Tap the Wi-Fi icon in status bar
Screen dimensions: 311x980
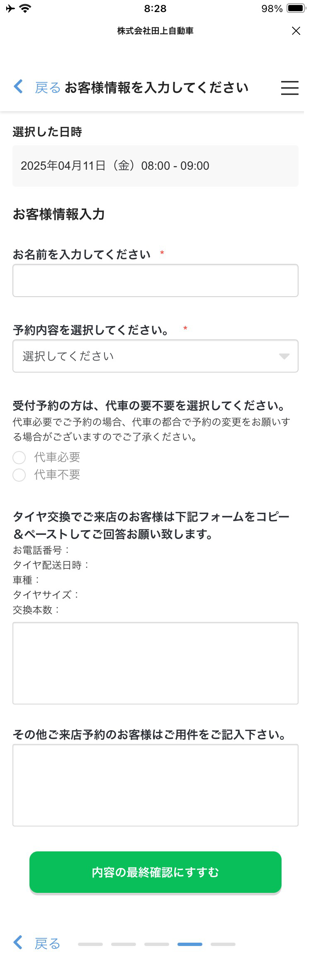coord(26,8)
